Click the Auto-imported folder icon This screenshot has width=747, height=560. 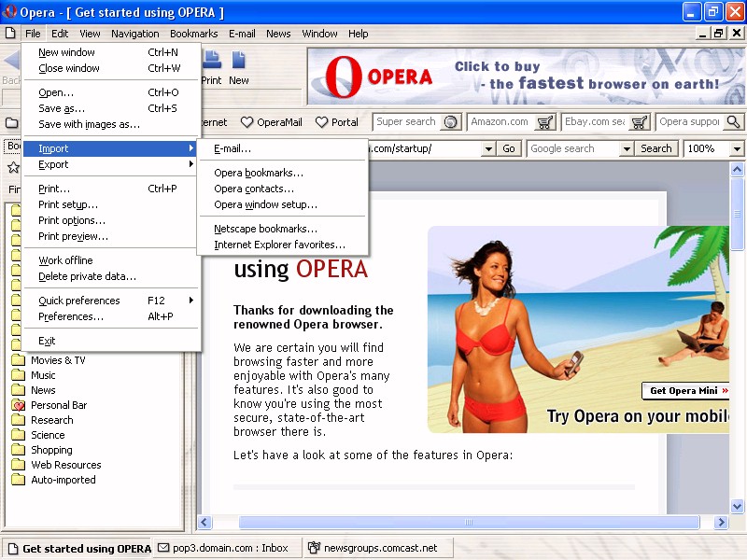pyautogui.click(x=18, y=479)
